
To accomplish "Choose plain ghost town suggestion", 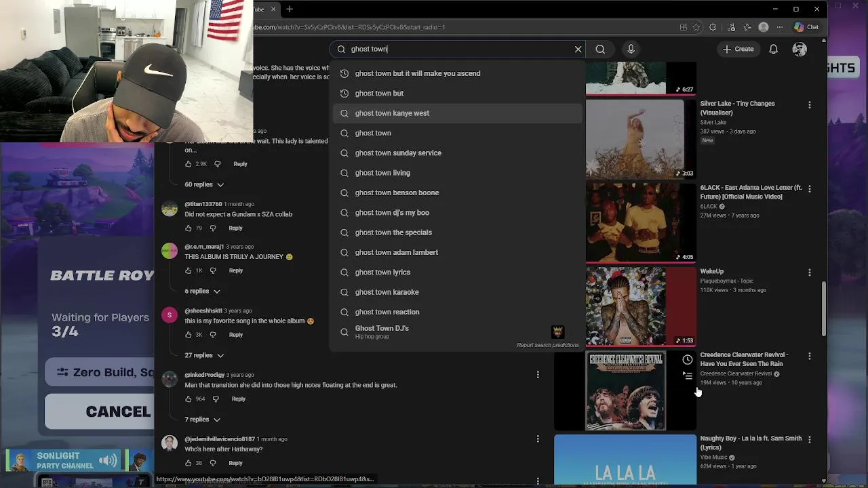I will click(x=458, y=133).
